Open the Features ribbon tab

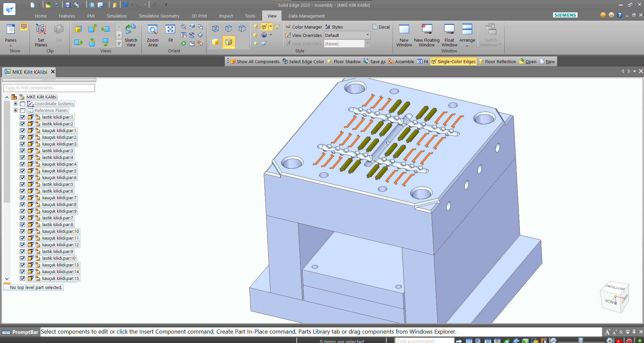pos(67,16)
